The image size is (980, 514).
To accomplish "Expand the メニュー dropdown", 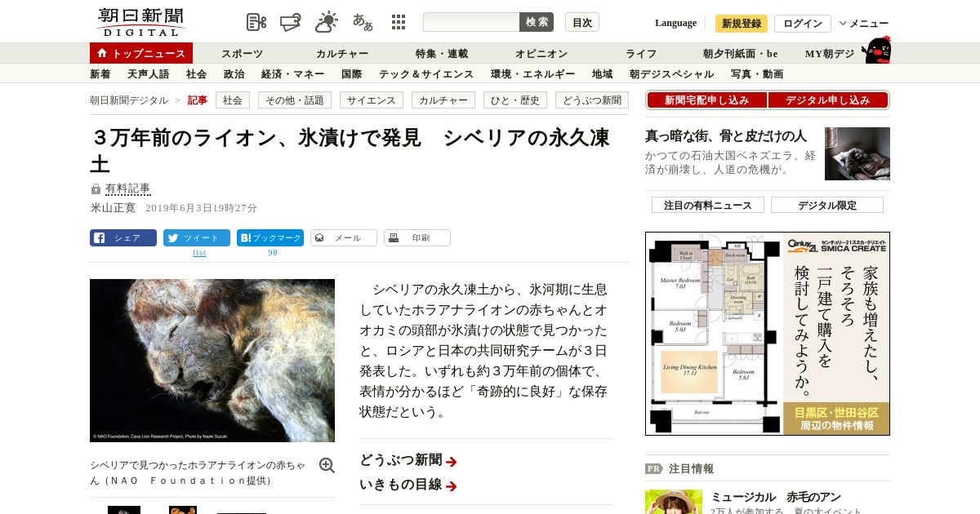I will click(864, 24).
